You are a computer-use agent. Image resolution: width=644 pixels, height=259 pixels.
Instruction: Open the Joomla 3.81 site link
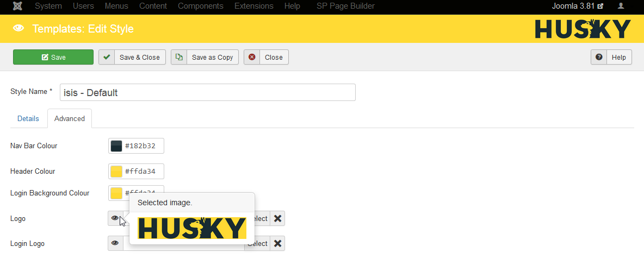(577, 6)
